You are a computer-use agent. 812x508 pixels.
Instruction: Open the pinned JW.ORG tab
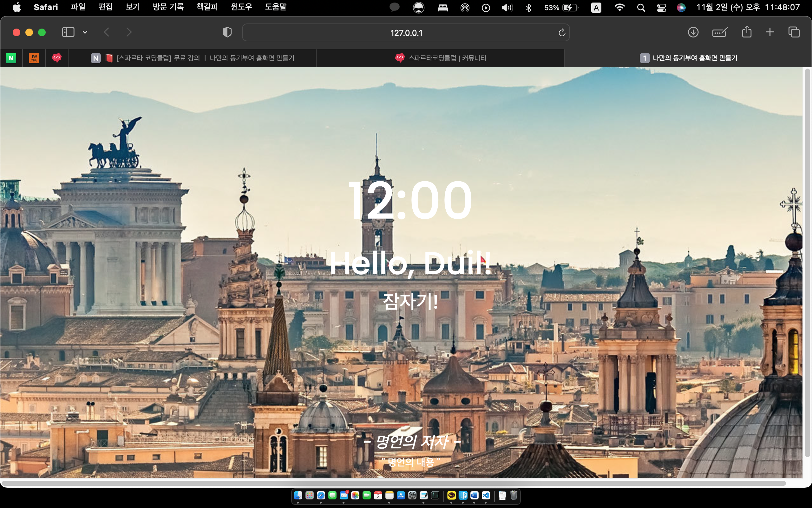pos(34,58)
